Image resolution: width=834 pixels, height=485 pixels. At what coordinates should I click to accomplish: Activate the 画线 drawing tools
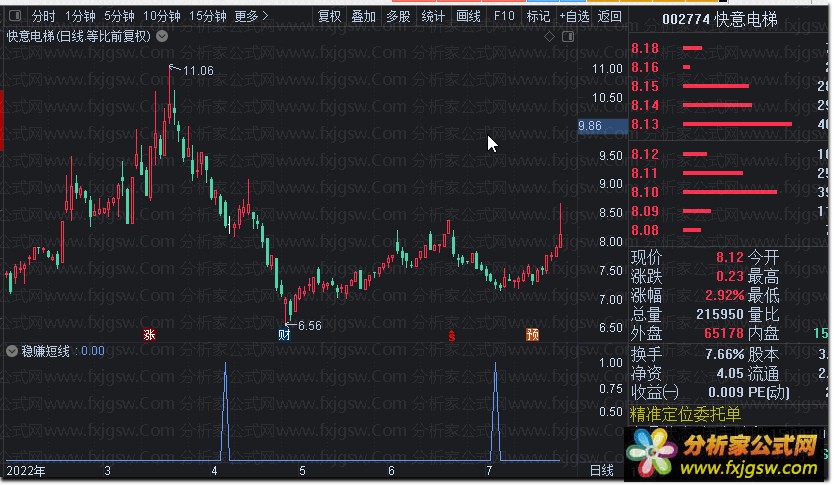tap(468, 16)
